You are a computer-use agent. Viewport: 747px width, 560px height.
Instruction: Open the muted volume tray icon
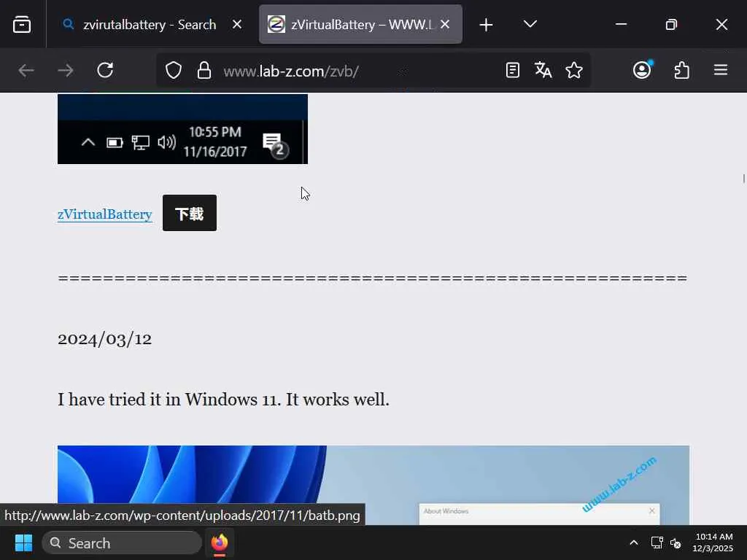click(676, 542)
